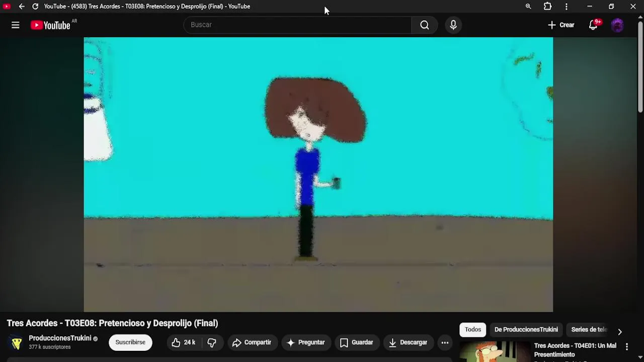Click the video player to pause
The width and height of the screenshot is (644, 362).
click(x=318, y=174)
